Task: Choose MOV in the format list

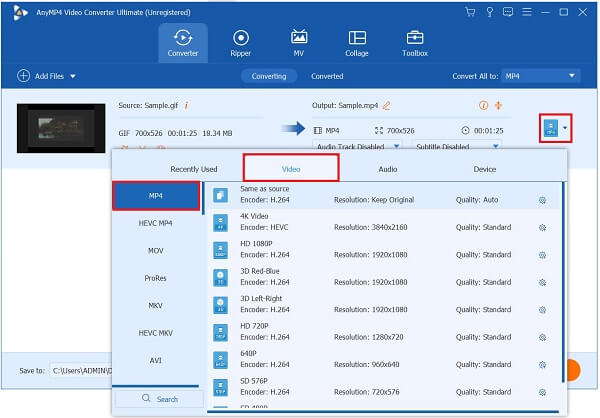Action: pyautogui.click(x=156, y=251)
